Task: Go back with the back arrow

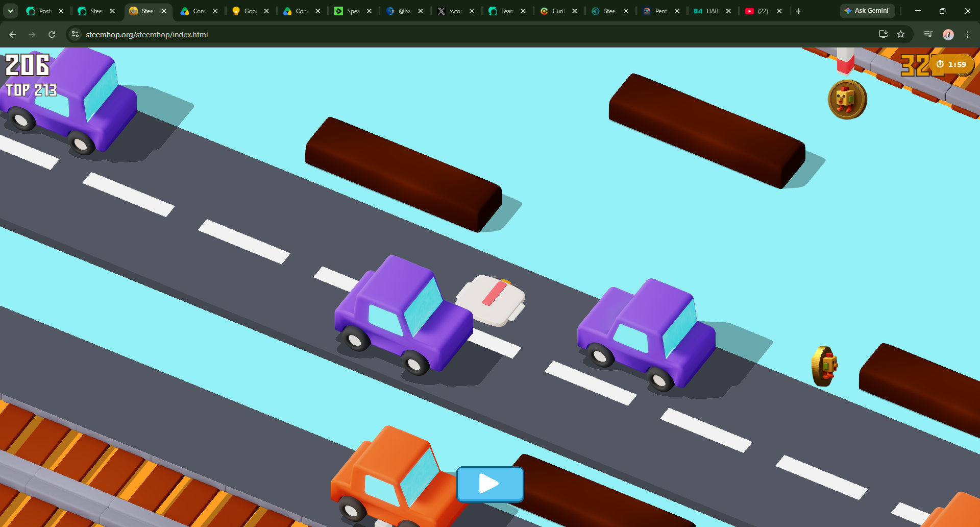Action: (13, 34)
